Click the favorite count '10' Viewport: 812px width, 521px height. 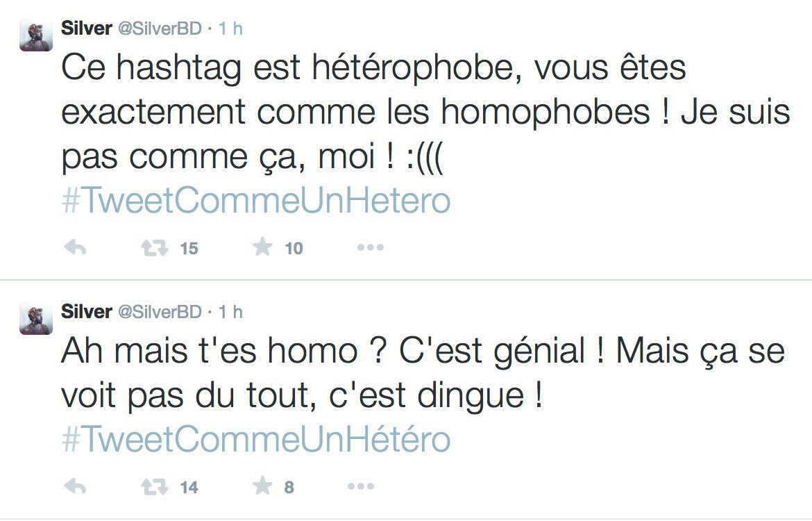[295, 247]
